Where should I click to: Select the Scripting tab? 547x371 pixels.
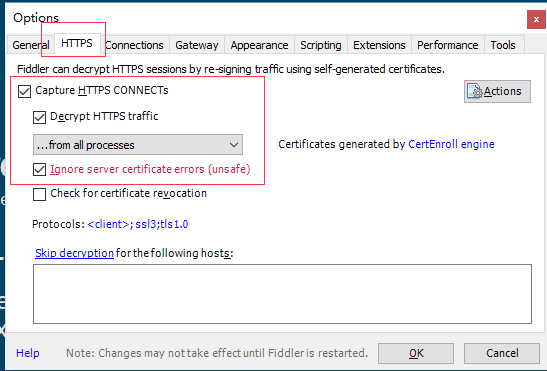321,45
